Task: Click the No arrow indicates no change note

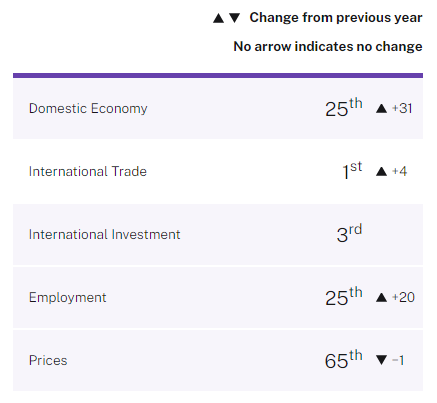Action: pos(328,46)
